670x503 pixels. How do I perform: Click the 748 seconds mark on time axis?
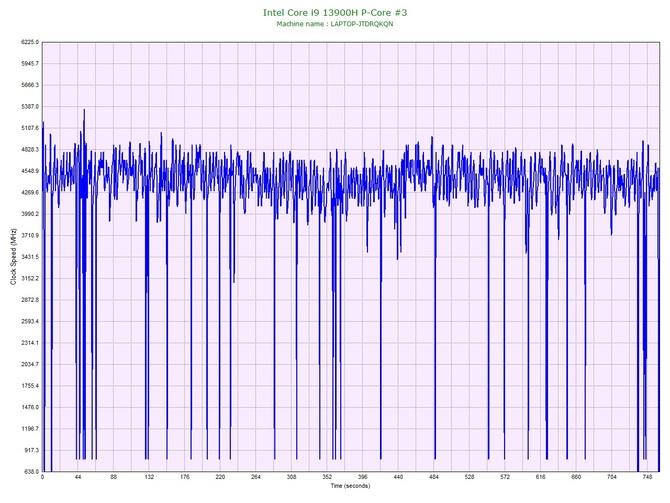click(x=647, y=478)
